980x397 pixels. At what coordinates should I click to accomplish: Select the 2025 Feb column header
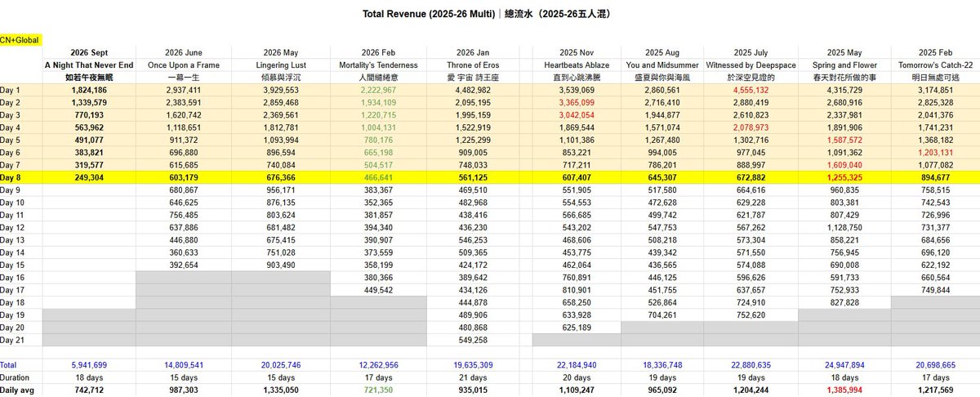pyautogui.click(x=938, y=52)
